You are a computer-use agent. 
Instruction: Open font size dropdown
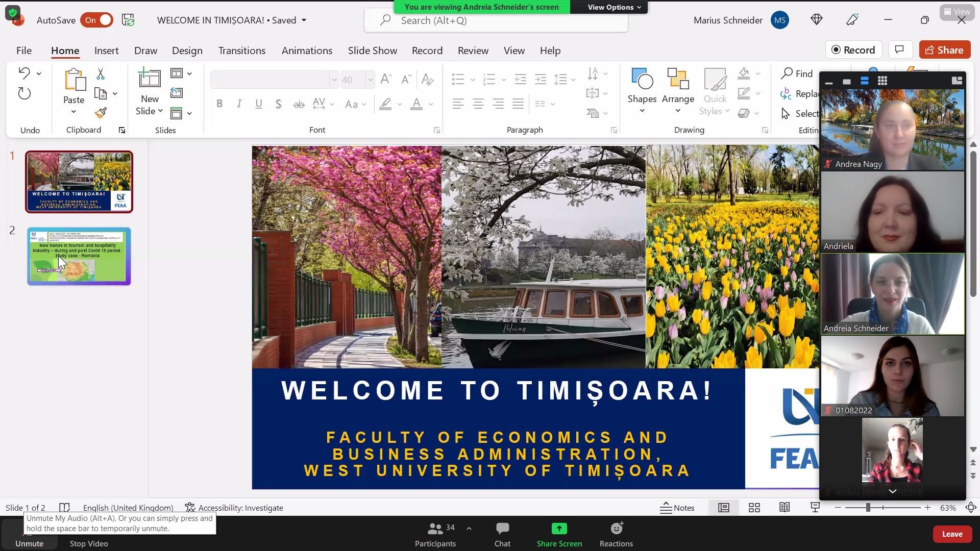click(370, 80)
